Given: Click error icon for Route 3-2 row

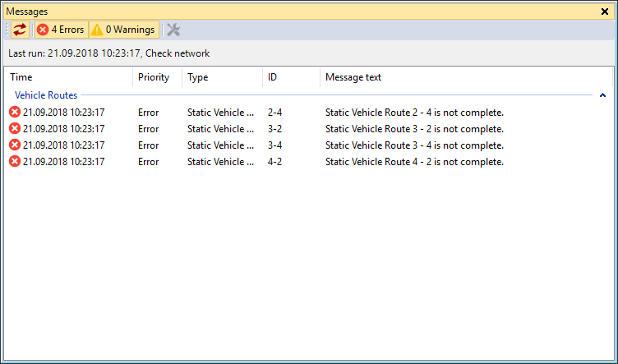Looking at the screenshot, I should pos(15,129).
